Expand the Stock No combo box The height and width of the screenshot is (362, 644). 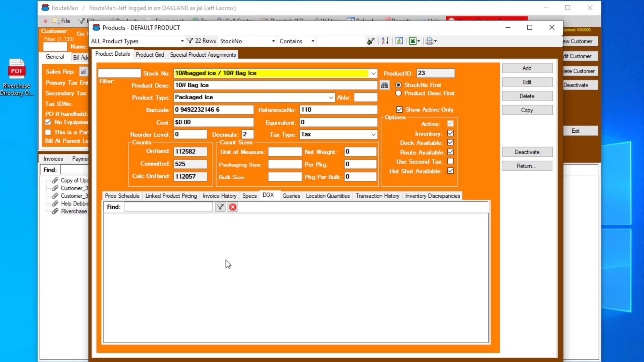click(373, 73)
